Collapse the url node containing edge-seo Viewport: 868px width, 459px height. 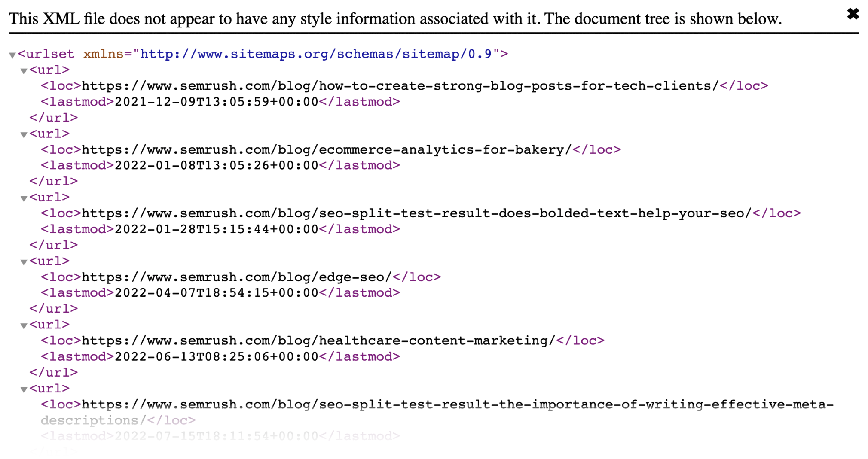pyautogui.click(x=24, y=262)
